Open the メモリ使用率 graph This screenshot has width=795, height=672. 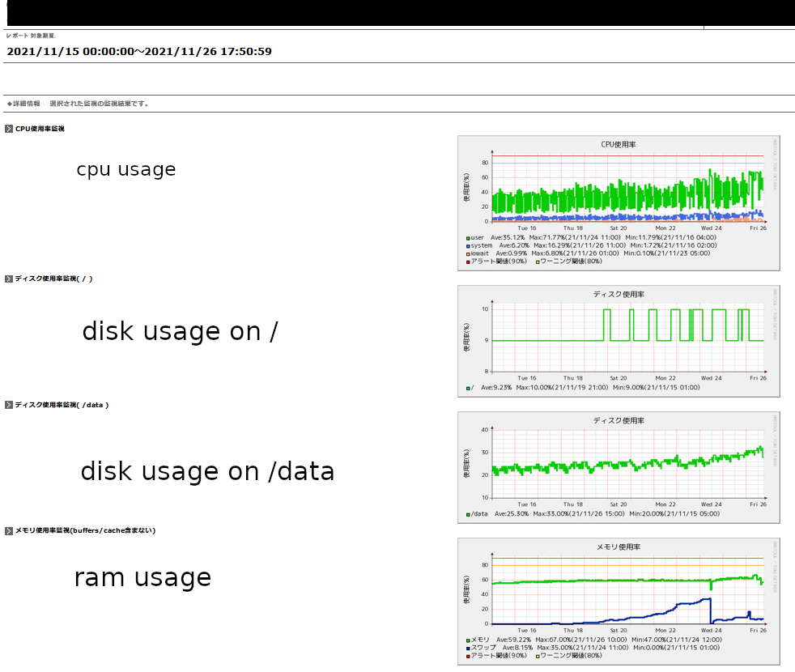pos(619,602)
